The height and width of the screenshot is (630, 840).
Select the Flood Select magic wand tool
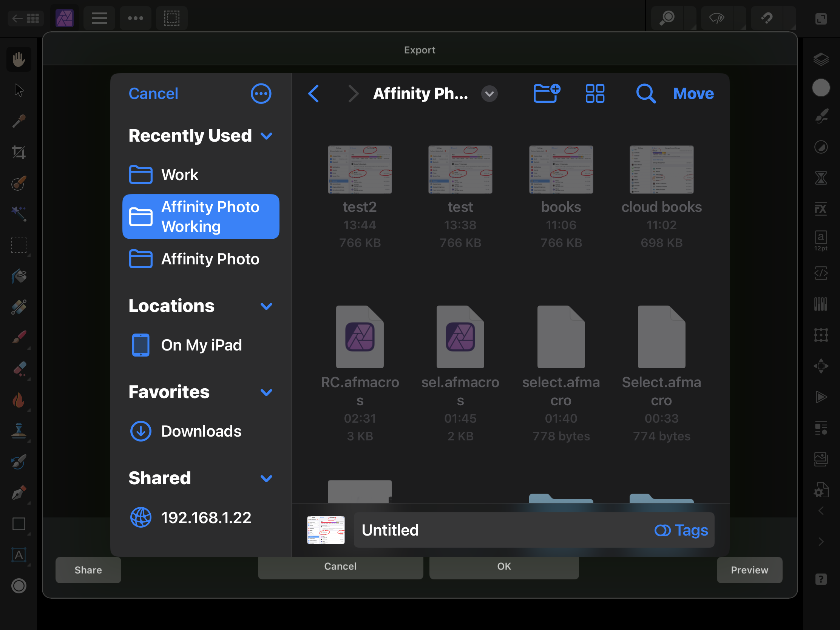coord(19,214)
